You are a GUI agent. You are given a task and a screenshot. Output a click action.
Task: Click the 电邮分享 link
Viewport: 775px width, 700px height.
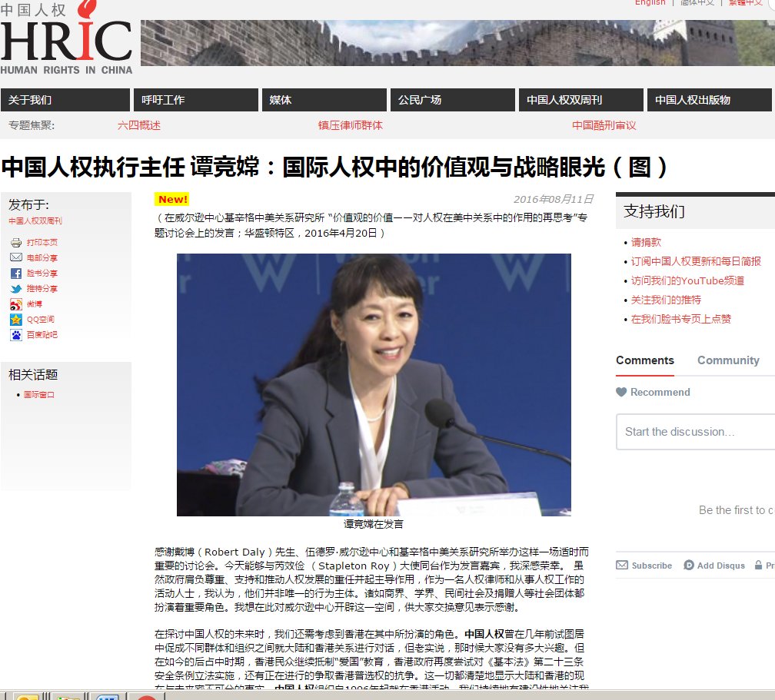click(42, 258)
